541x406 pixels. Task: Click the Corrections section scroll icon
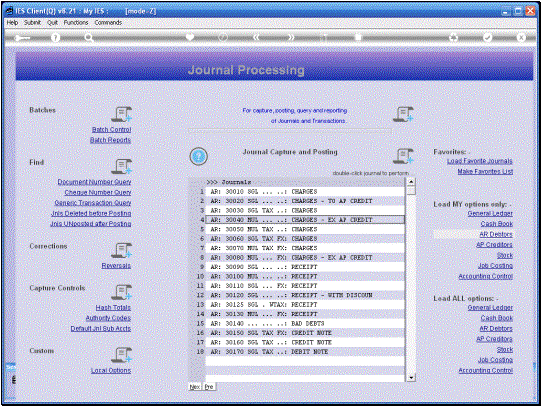tap(122, 250)
